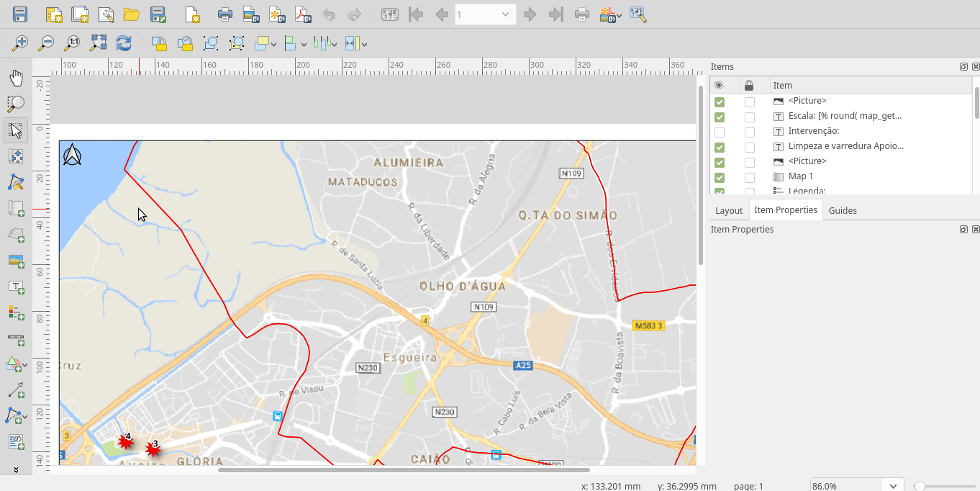
Task: Click the Save Project icon
Action: [x=20, y=14]
